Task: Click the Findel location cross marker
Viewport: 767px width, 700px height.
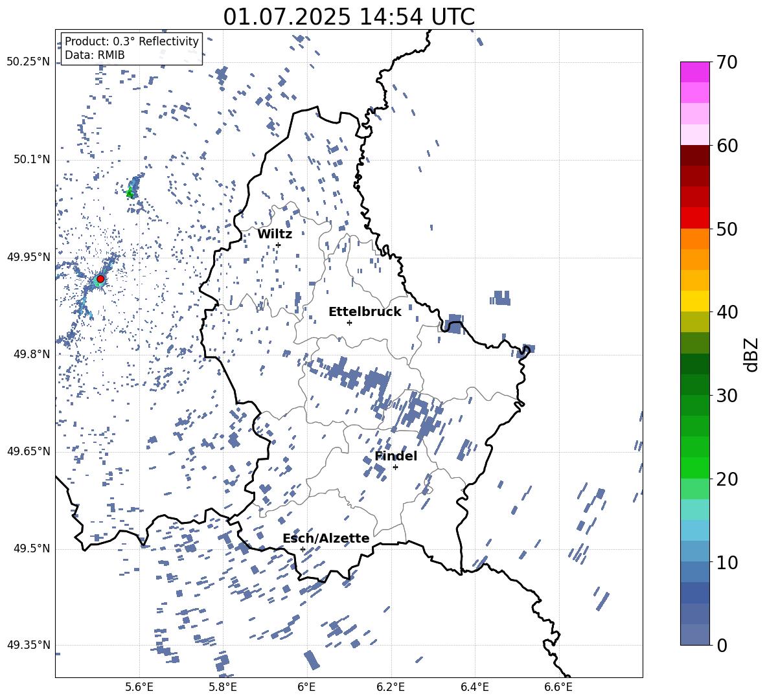Action: point(395,468)
